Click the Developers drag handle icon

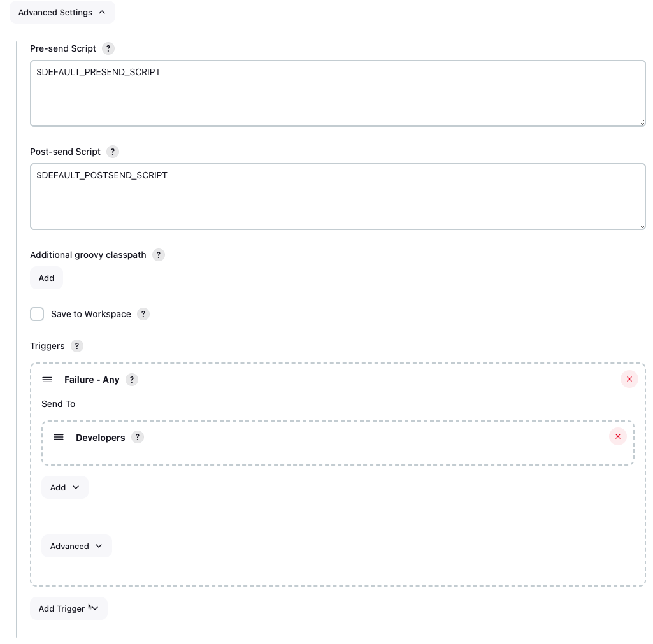pyautogui.click(x=59, y=438)
